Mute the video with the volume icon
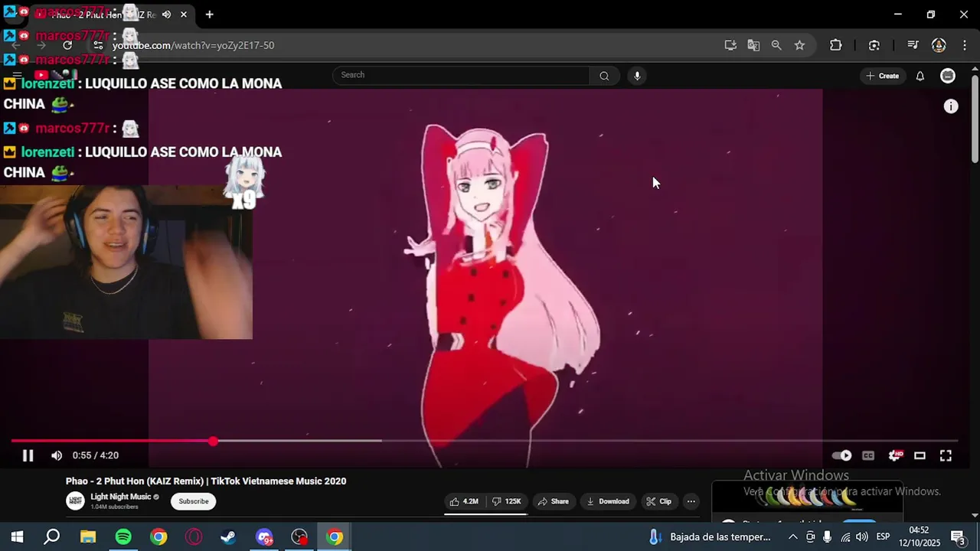Image resolution: width=980 pixels, height=551 pixels. click(56, 455)
